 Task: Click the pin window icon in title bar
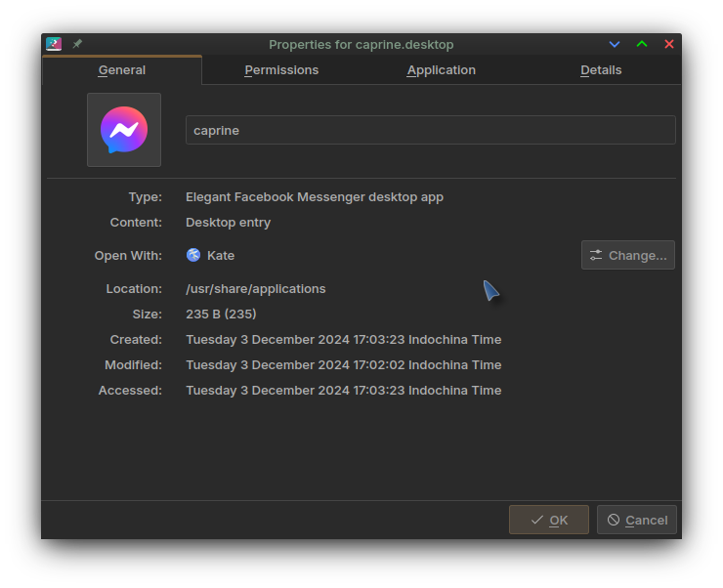pos(77,44)
